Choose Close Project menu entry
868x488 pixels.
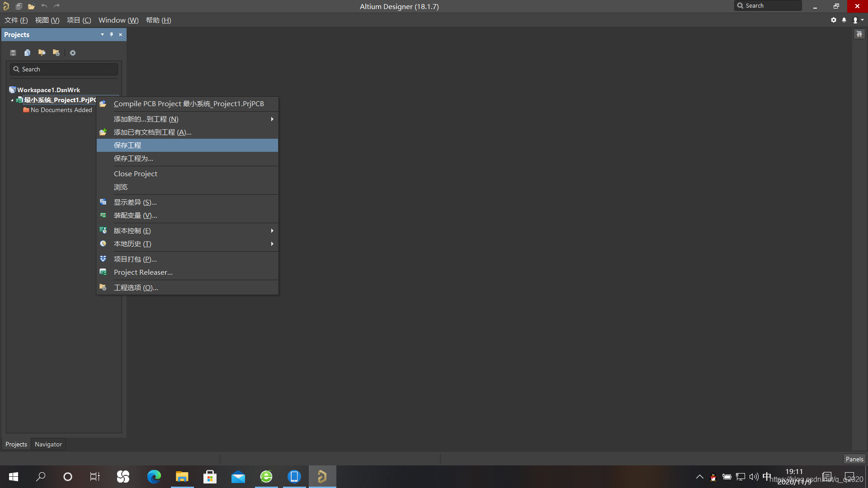pyautogui.click(x=187, y=174)
